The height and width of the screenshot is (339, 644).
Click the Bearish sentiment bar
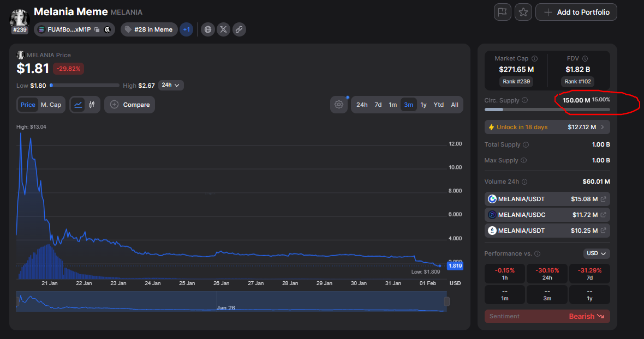[547, 317]
